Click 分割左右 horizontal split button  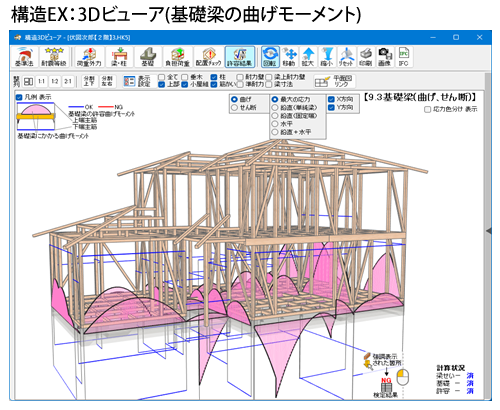[x=107, y=81]
